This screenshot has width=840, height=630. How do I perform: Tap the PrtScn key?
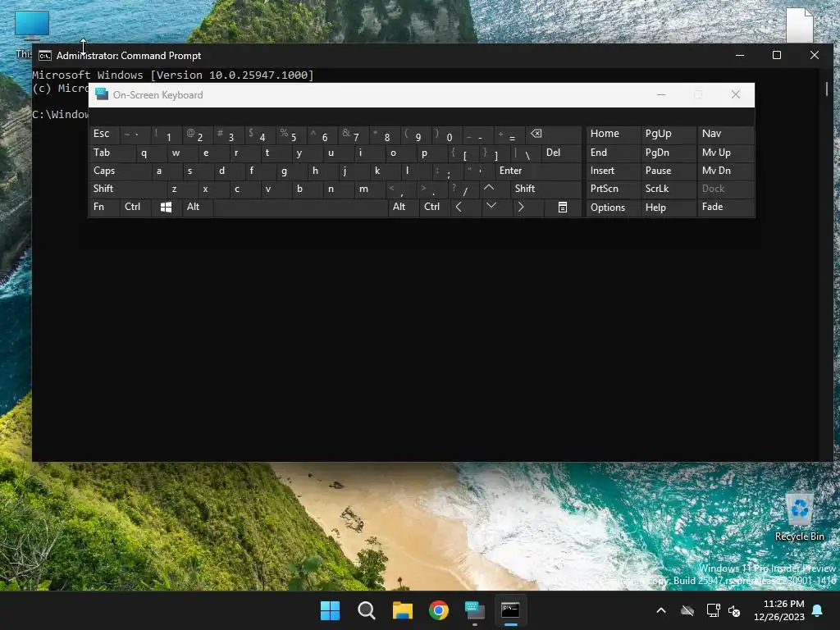pos(613,189)
